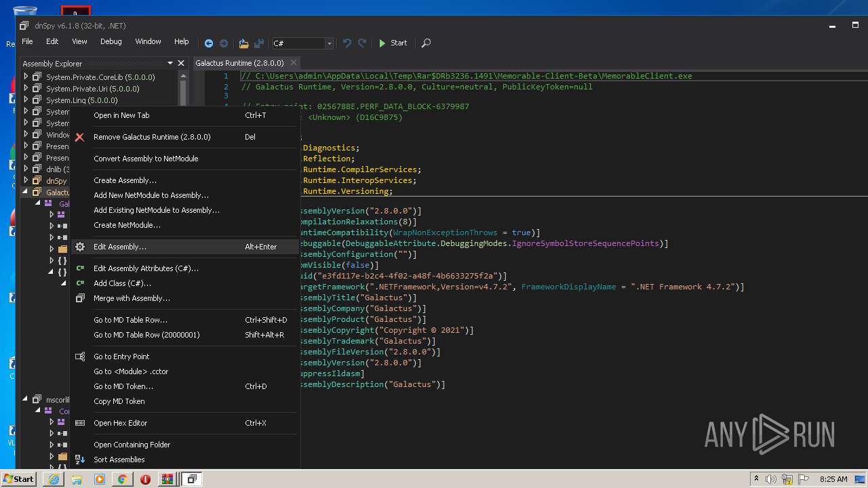Click the gear icon beside Edit Assembly
The image size is (868, 488).
80,247
